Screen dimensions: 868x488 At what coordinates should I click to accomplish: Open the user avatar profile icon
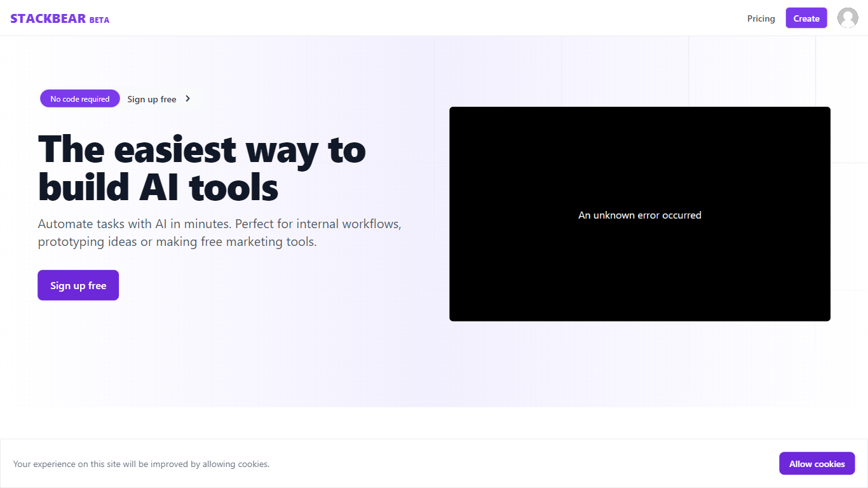pos(847,18)
